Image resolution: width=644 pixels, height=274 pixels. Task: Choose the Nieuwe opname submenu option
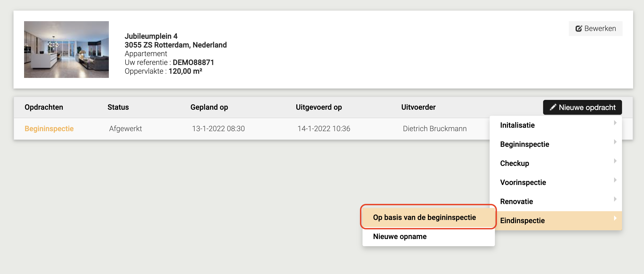click(x=400, y=237)
